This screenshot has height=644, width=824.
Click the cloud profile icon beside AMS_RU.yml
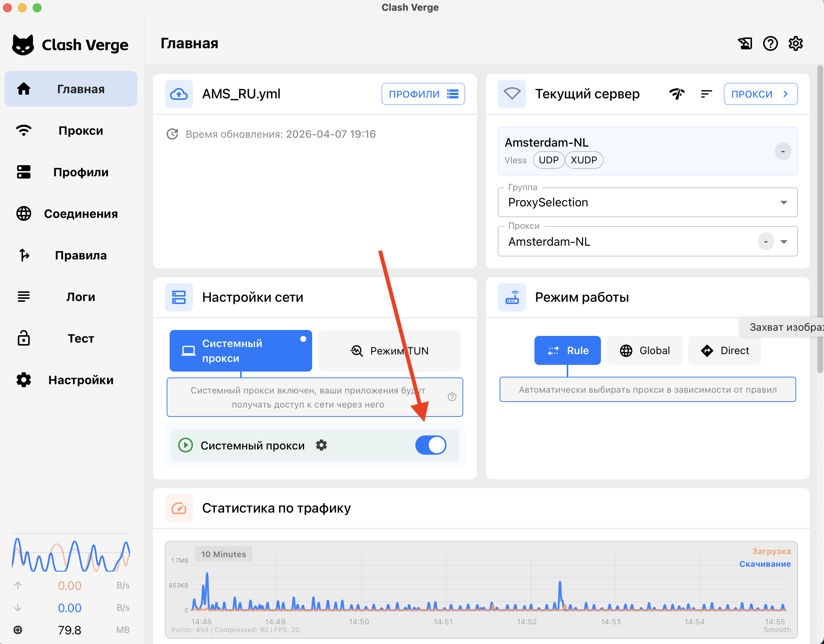[x=179, y=94]
